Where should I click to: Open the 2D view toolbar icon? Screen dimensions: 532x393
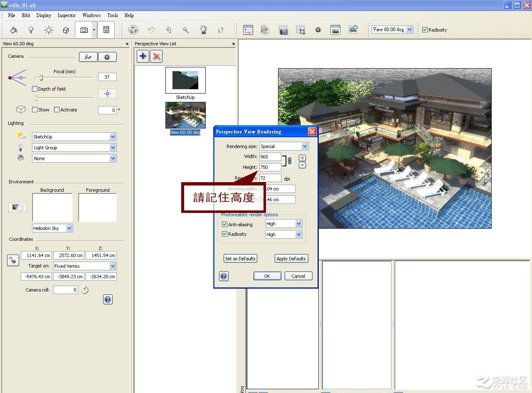[248, 30]
